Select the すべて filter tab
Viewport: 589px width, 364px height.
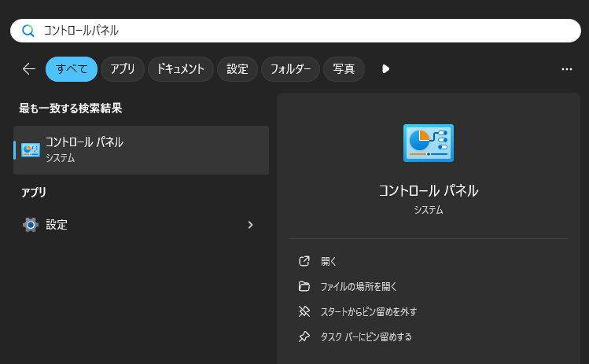pyautogui.click(x=72, y=69)
